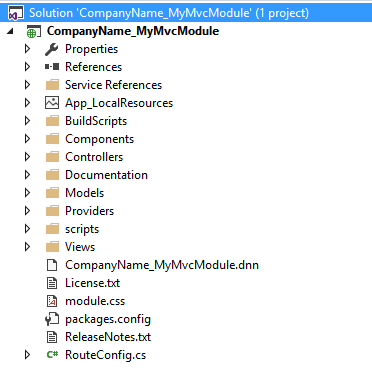Screen dimensions: 372x375
Task: Click the packages.config wrench file icon
Action: [52, 319]
